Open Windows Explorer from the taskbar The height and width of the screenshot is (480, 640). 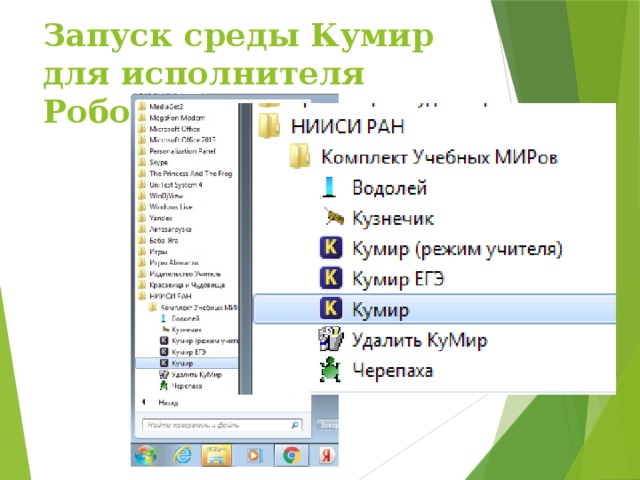point(216,455)
